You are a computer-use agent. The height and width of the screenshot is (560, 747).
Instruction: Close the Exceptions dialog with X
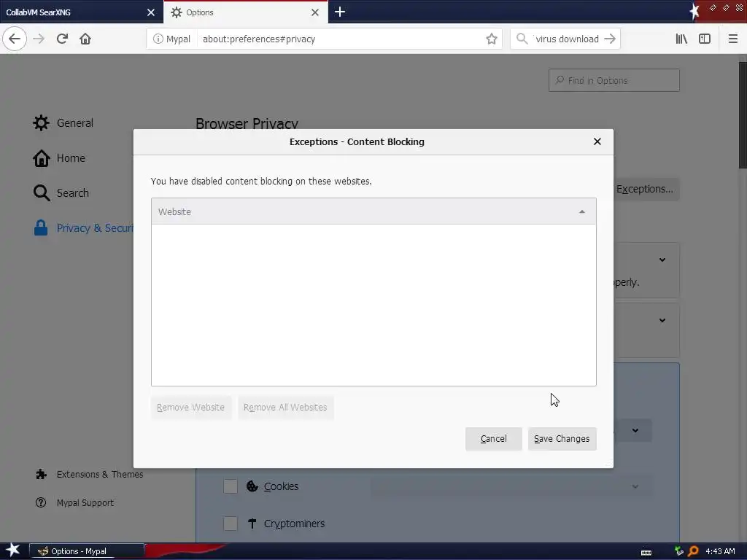(597, 141)
